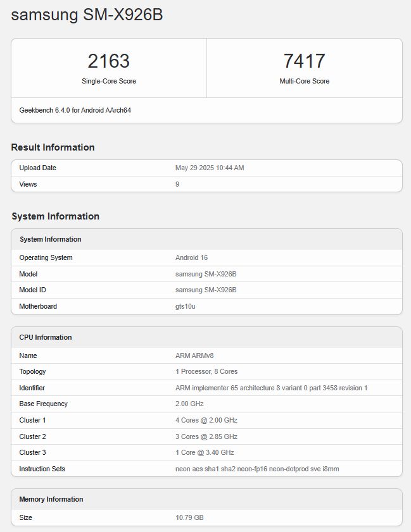This screenshot has width=411, height=532.
Task: Select the gts10u motherboard value
Action: tap(186, 306)
